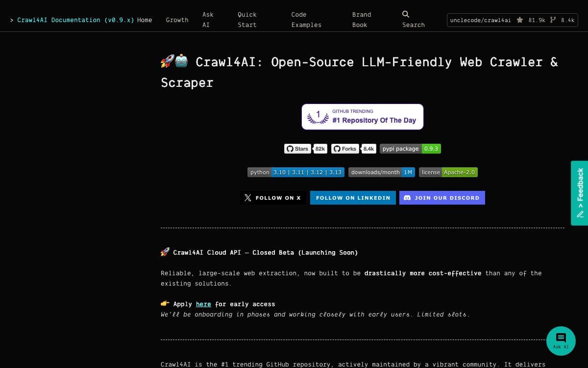This screenshot has width=588, height=368.
Task: Open the Quick Start page
Action: coord(247,20)
